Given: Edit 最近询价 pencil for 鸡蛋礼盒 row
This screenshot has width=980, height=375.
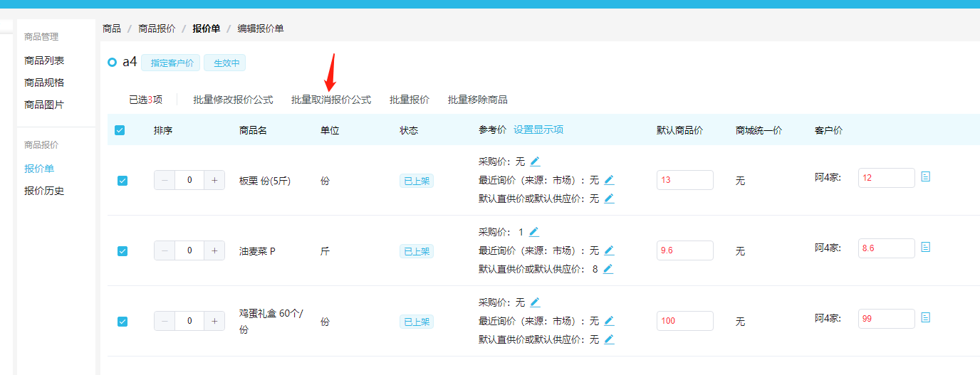Looking at the screenshot, I should (609, 321).
